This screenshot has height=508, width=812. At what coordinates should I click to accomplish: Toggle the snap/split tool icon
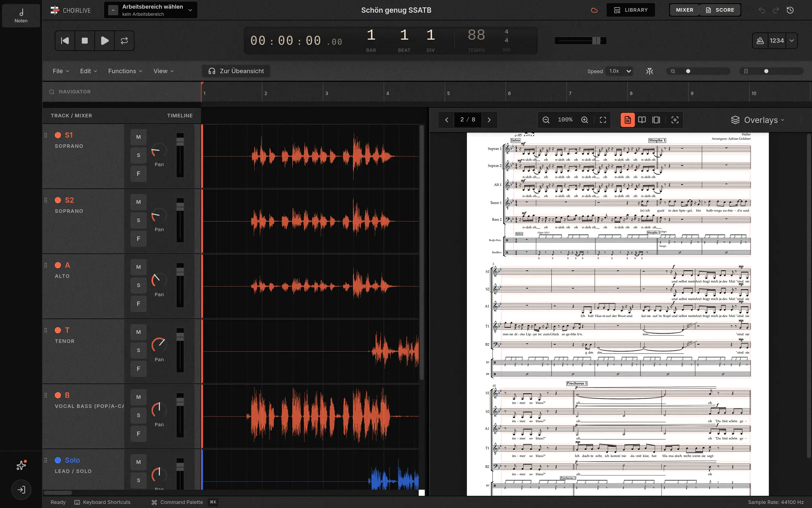click(x=649, y=71)
